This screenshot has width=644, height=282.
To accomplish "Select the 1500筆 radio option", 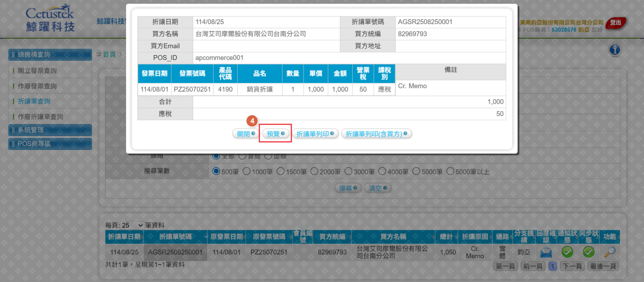I will tap(281, 171).
